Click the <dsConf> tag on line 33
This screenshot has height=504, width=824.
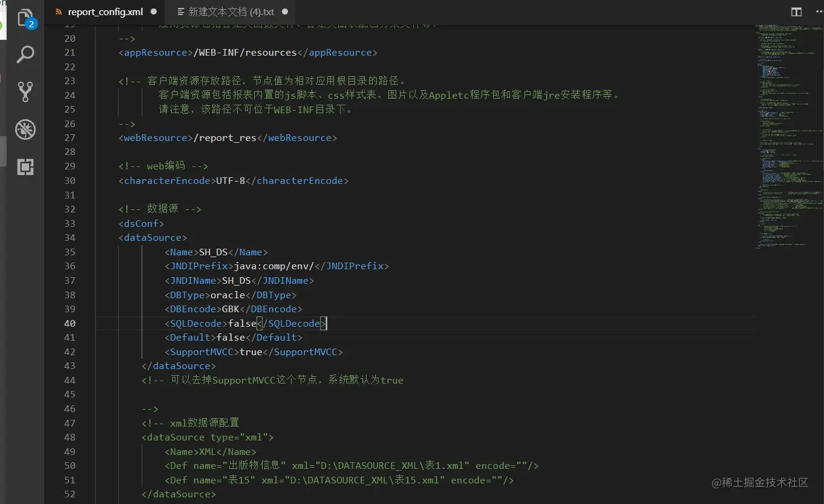click(142, 223)
